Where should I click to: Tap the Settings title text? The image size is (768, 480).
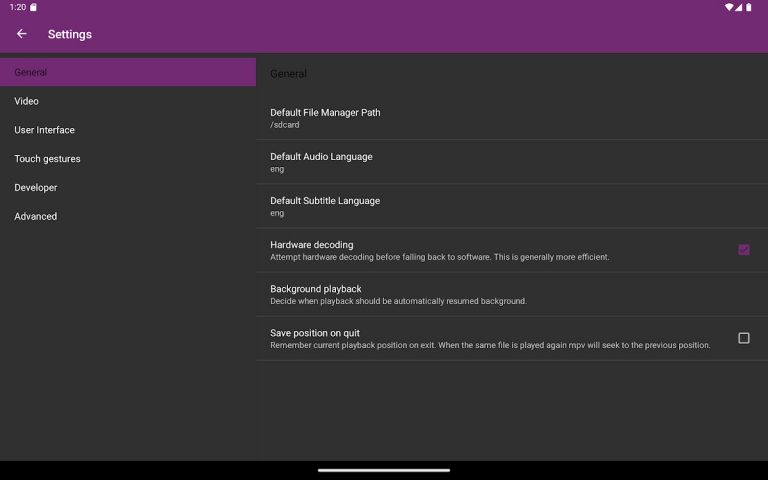70,34
